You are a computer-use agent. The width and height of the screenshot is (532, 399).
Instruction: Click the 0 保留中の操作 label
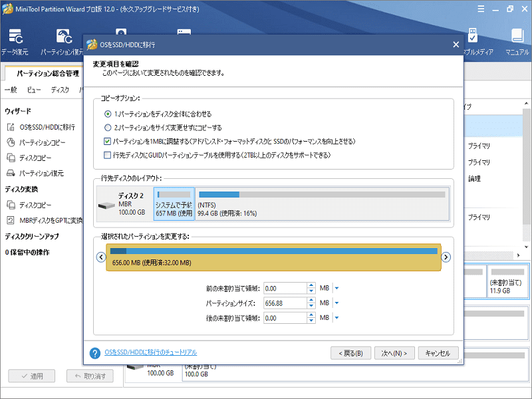[x=27, y=253]
